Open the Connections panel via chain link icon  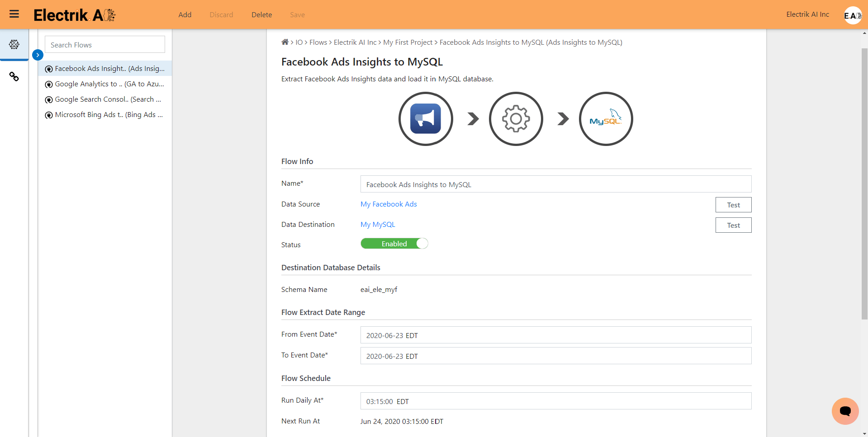[14, 77]
